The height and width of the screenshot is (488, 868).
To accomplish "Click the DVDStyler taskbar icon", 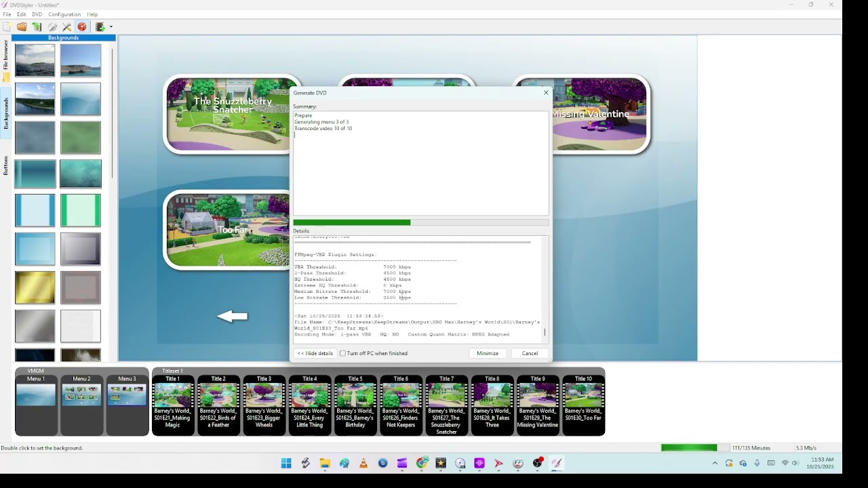I will point(557,464).
